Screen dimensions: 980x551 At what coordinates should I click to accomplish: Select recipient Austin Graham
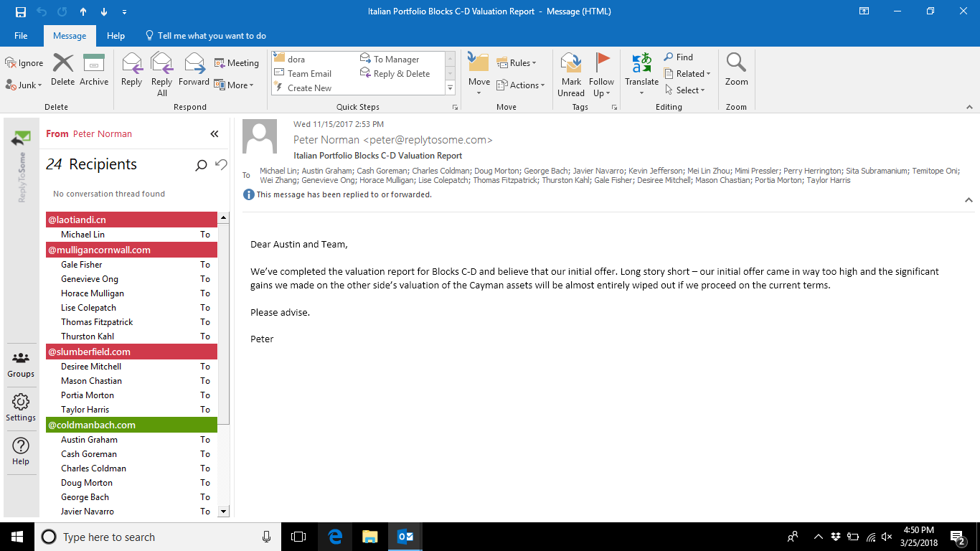point(89,440)
